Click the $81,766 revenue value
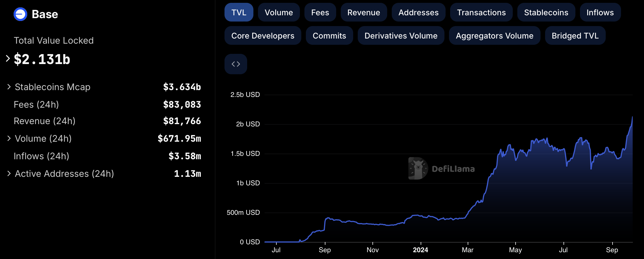The image size is (644, 259). (x=182, y=121)
